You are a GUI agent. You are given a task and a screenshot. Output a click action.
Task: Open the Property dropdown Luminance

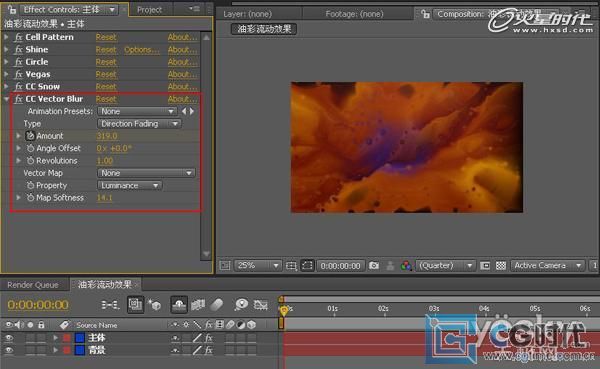tap(129, 186)
